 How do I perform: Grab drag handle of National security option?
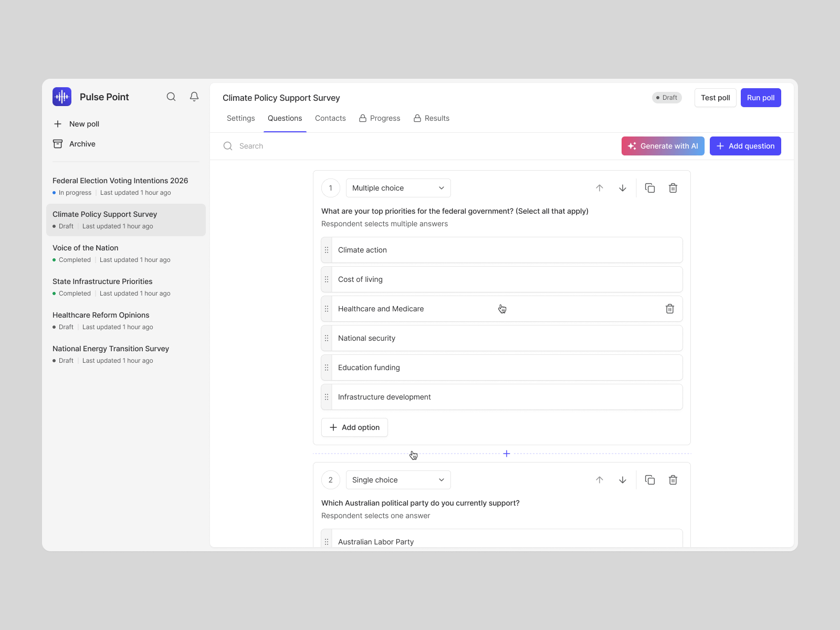click(x=327, y=338)
